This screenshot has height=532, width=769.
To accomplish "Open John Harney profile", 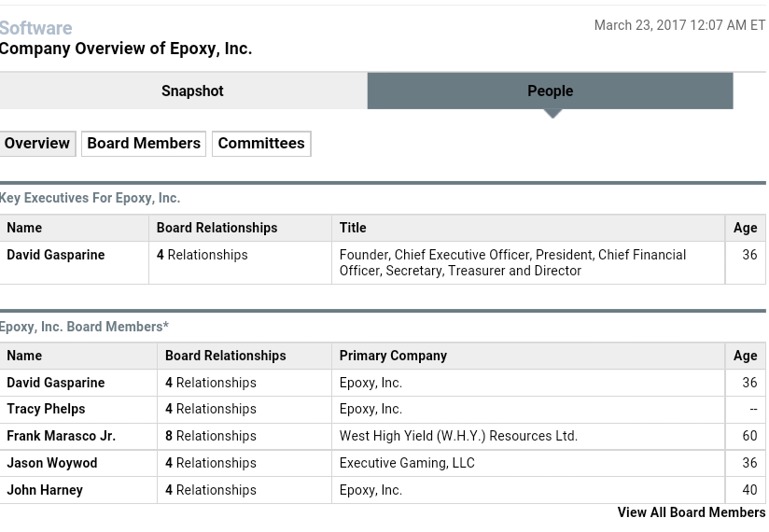I will (45, 490).
